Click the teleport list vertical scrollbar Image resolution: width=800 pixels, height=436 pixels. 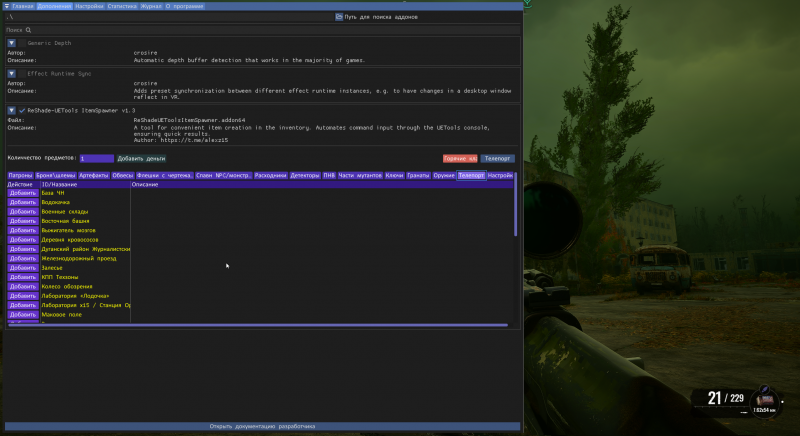pyautogui.click(x=516, y=204)
